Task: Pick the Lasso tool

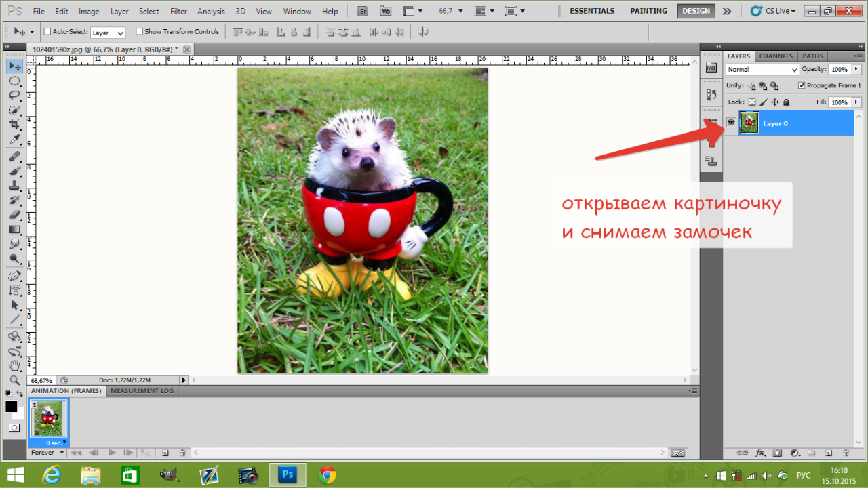Action: 14,95
